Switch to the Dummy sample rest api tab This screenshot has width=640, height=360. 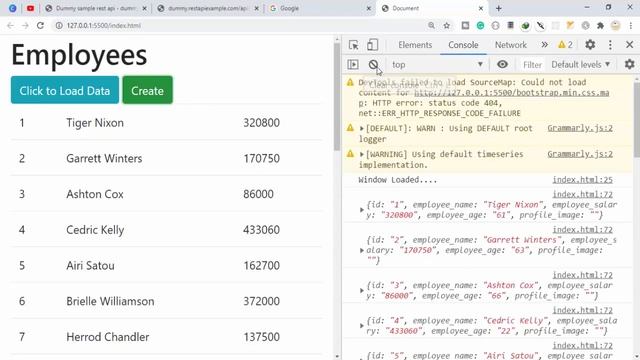tap(96, 8)
